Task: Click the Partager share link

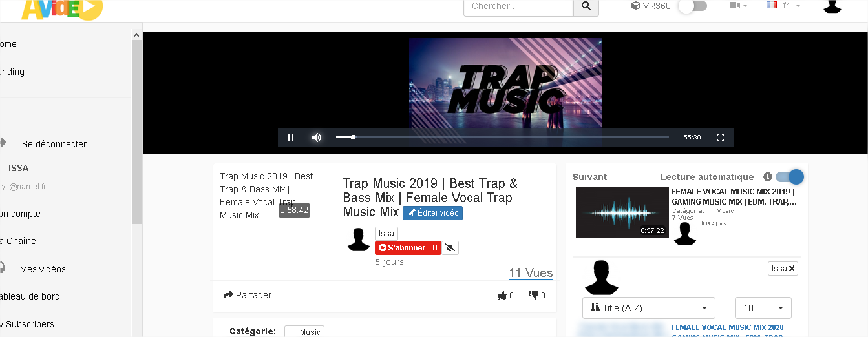Action: [x=248, y=295]
